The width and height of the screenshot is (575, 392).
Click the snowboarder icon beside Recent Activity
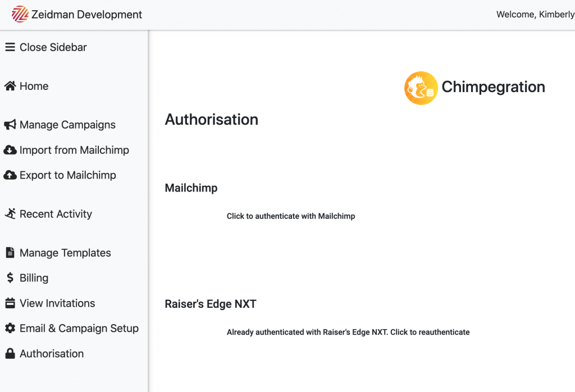(x=10, y=214)
